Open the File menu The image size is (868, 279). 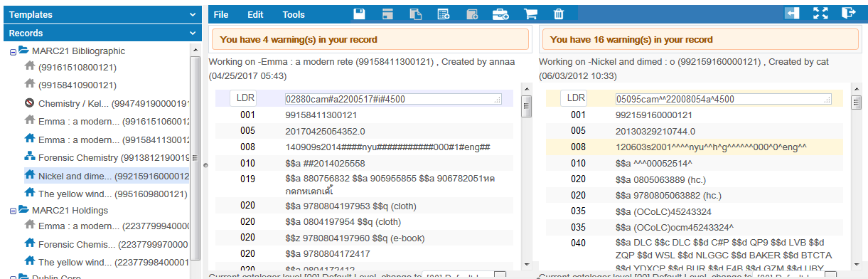pos(221,14)
